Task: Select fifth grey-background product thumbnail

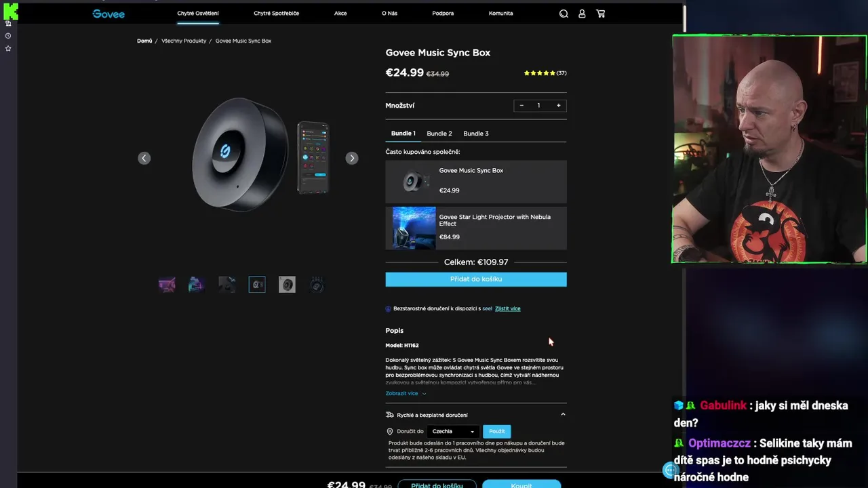Action: [287, 285]
